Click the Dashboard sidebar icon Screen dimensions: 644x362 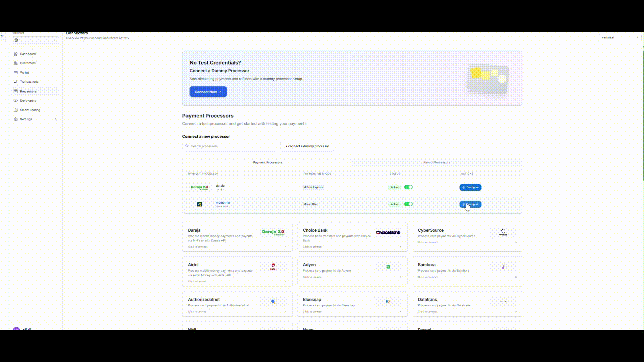click(x=16, y=54)
